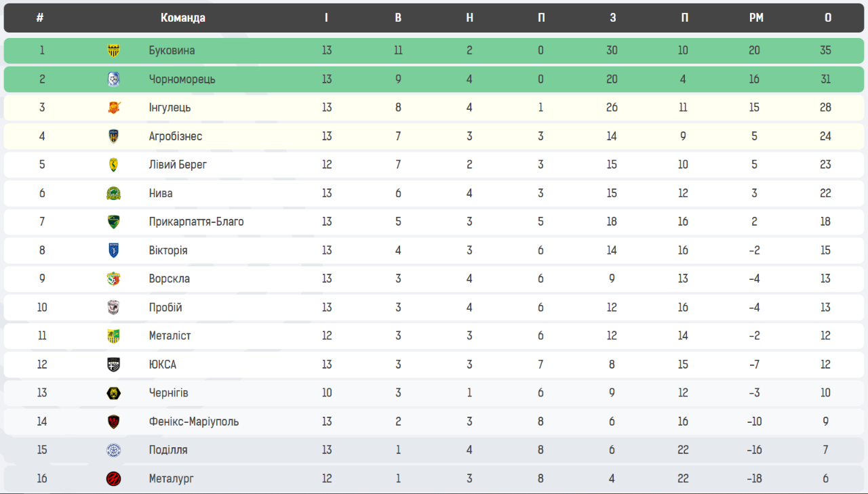868x494 pixels.
Task: Click the Чорноморець team logo
Action: point(114,79)
